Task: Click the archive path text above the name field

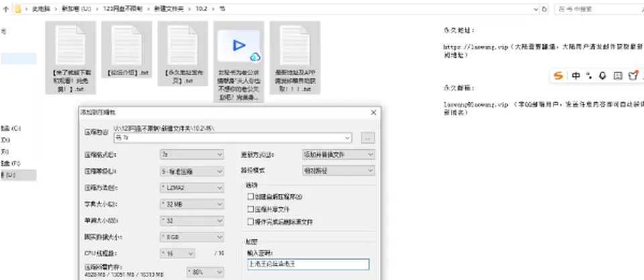Action: 165,128
